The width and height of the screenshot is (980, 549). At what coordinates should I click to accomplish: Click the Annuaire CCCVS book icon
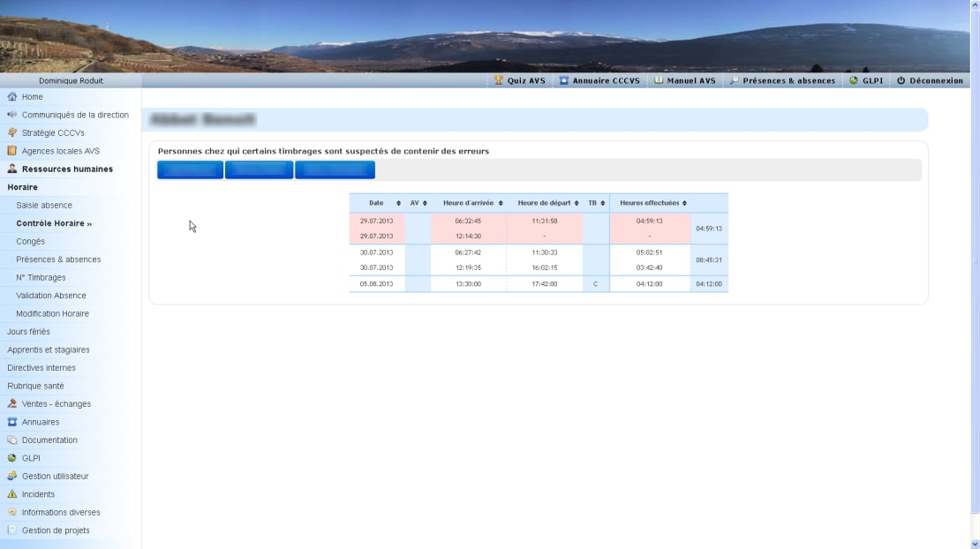click(564, 80)
